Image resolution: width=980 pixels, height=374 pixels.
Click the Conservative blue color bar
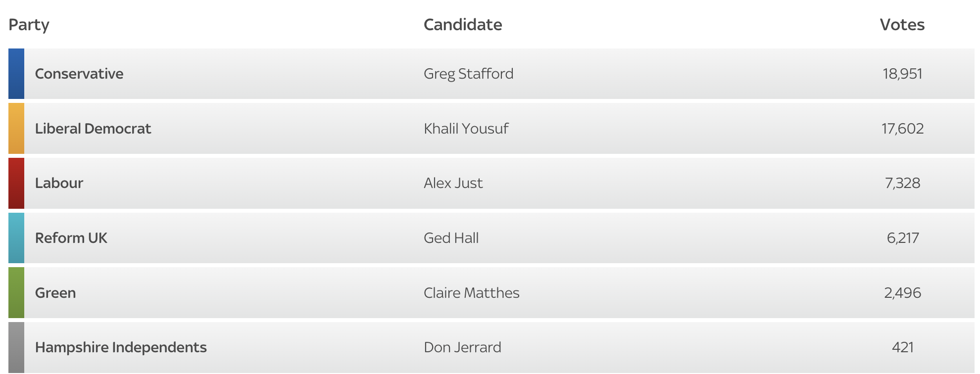[16, 74]
